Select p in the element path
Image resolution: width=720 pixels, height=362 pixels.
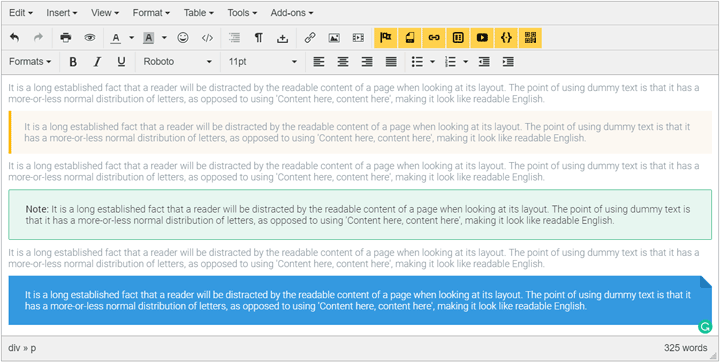click(x=34, y=349)
